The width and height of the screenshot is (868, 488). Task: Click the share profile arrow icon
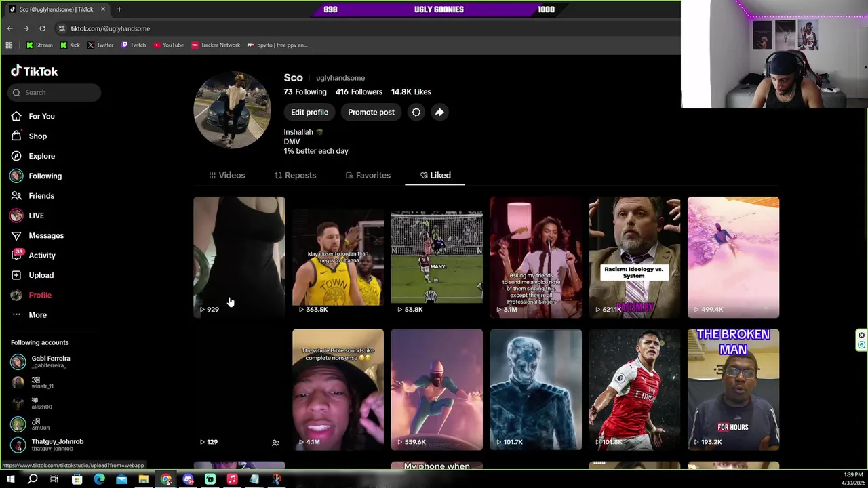439,112
